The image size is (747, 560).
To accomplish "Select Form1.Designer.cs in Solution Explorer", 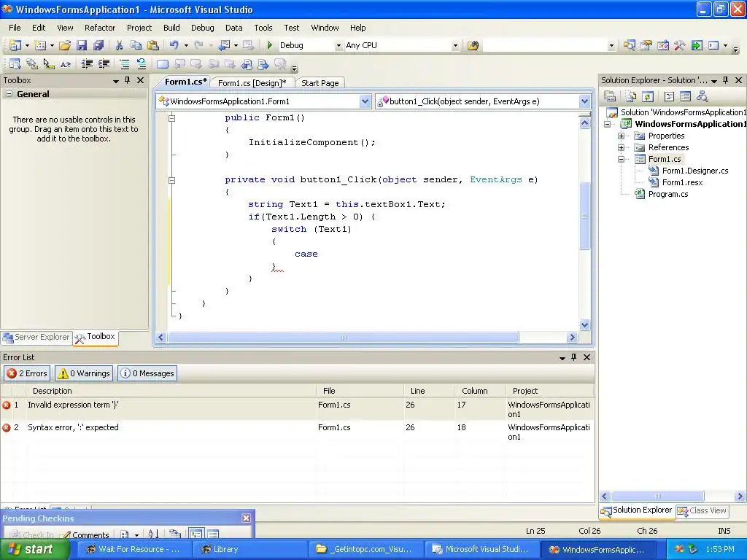I will coord(695,171).
